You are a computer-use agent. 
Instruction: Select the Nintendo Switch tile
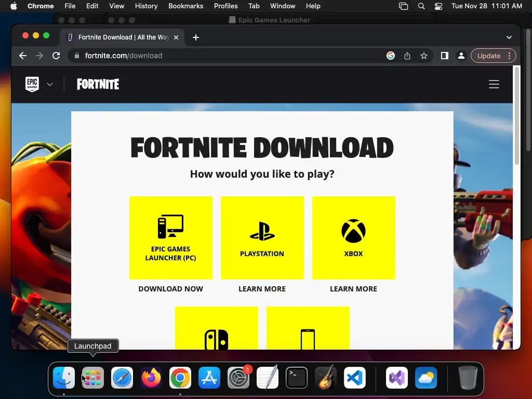click(217, 328)
